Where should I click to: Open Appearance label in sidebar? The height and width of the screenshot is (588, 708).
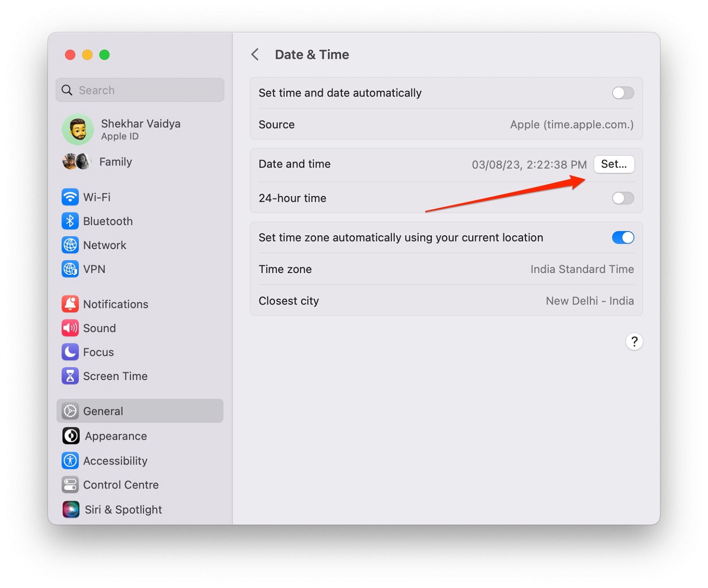[116, 436]
